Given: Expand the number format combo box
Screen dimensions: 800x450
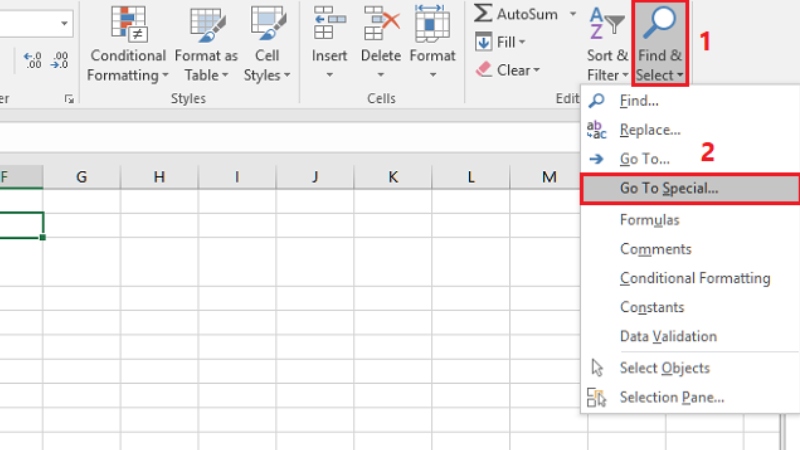Looking at the screenshot, I should tap(64, 23).
